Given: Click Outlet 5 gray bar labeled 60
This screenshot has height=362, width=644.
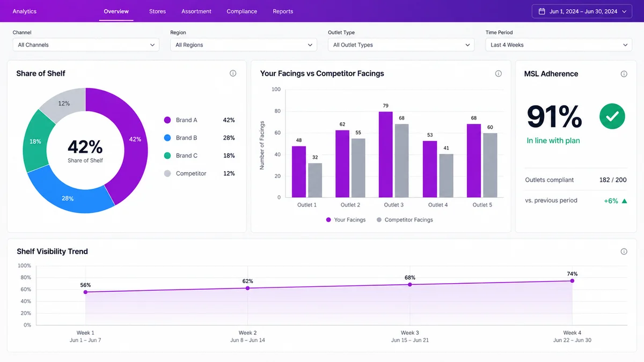Looking at the screenshot, I should (490, 165).
